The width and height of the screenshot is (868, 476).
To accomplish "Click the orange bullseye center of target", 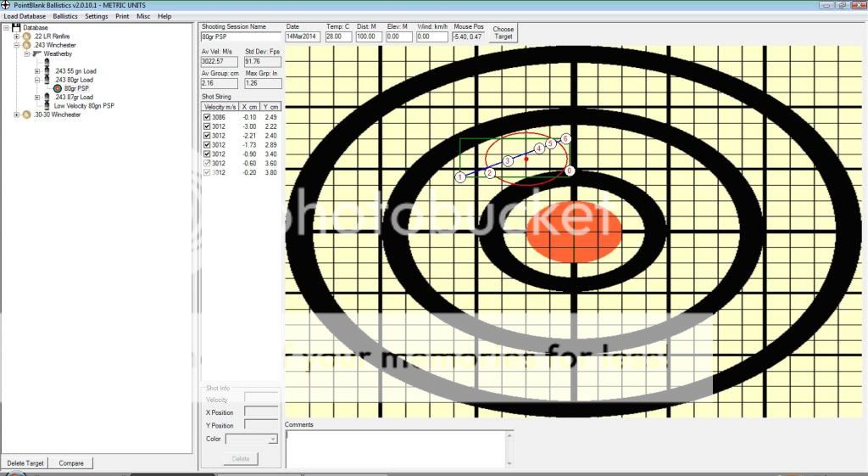I will pos(574,231).
